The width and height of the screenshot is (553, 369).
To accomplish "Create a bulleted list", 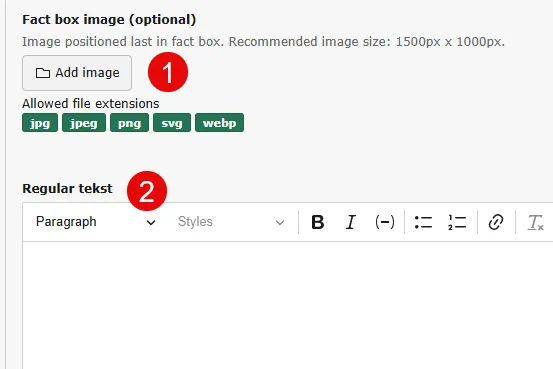I will (x=423, y=222).
